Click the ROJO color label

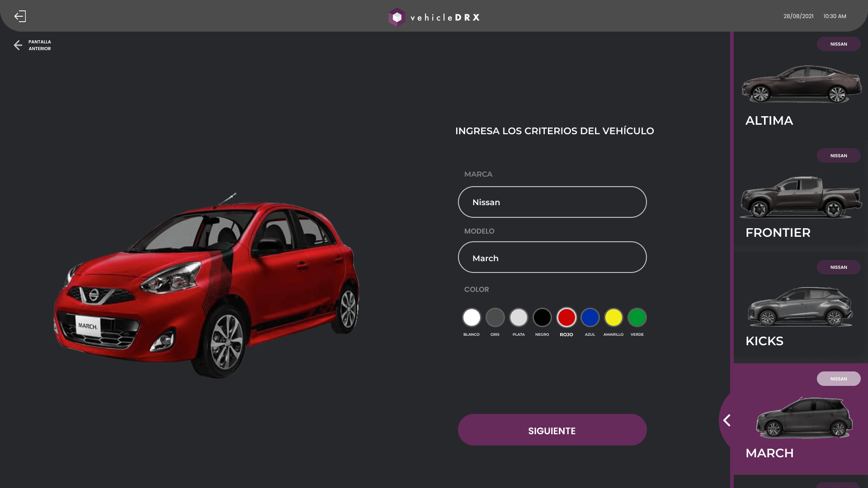pyautogui.click(x=566, y=335)
